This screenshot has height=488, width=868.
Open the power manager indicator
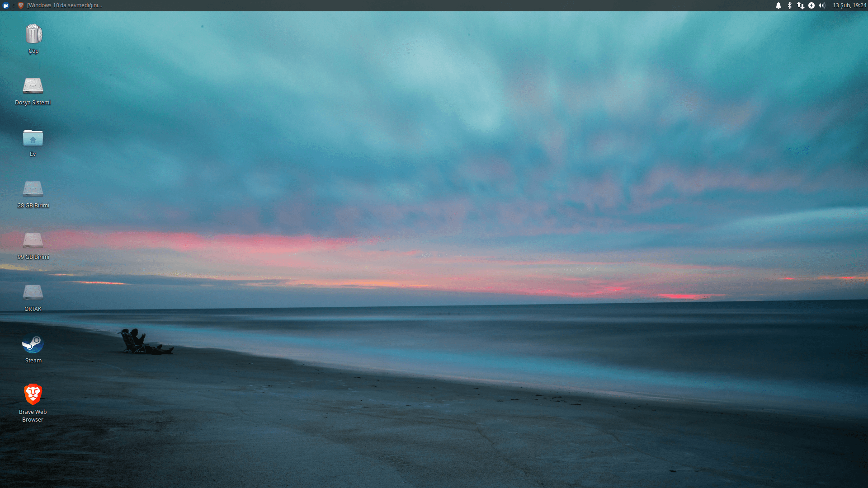(x=811, y=5)
